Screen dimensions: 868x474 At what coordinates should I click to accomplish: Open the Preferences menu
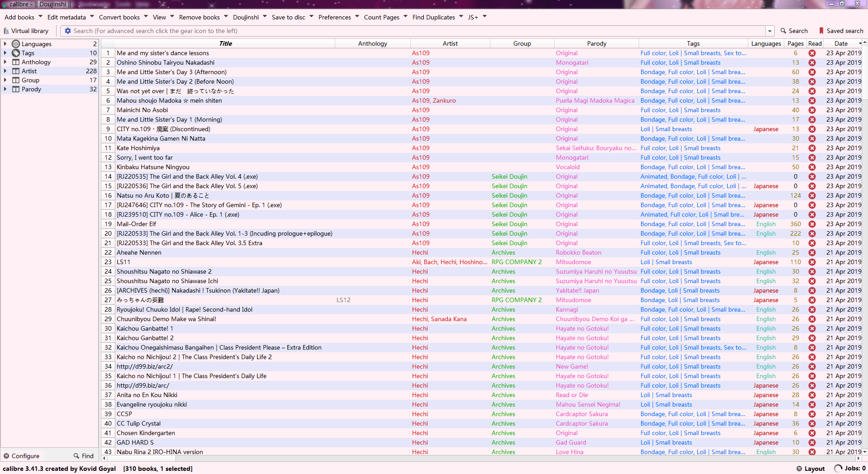[x=334, y=17]
